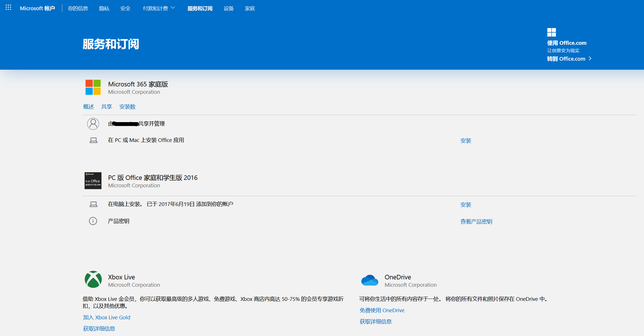The image size is (644, 336).
Task: Click the Microsoft 365 colorful logo
Action: click(x=93, y=87)
